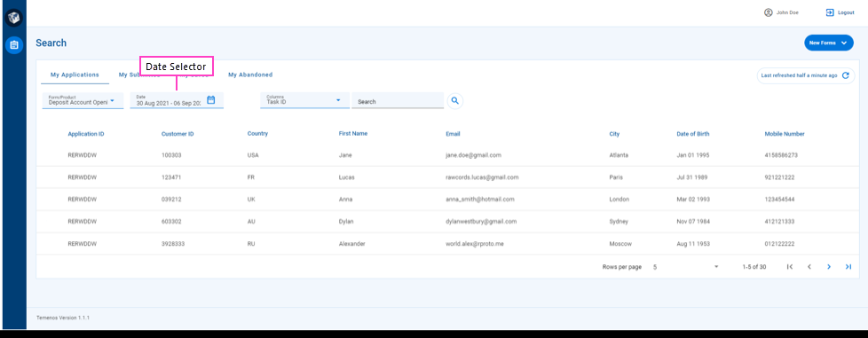Click email jane.doe@gmail.com
The image size is (868, 338).
click(x=473, y=155)
